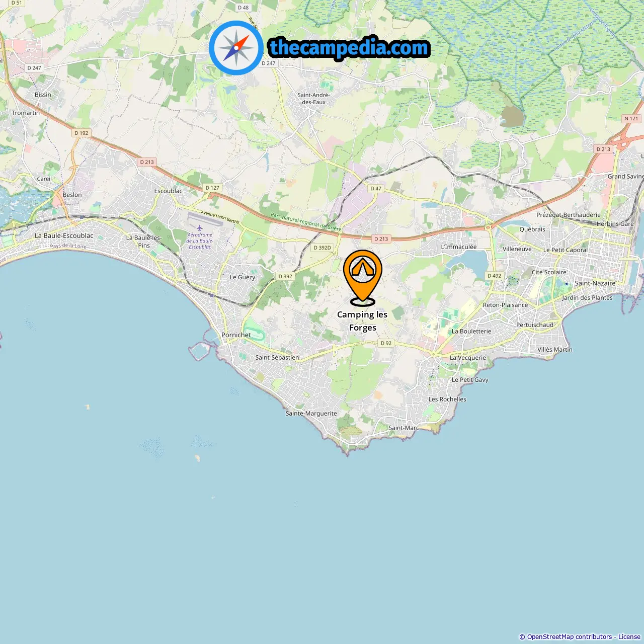
Task: Click the D 492 road shield
Action: pyautogui.click(x=494, y=276)
